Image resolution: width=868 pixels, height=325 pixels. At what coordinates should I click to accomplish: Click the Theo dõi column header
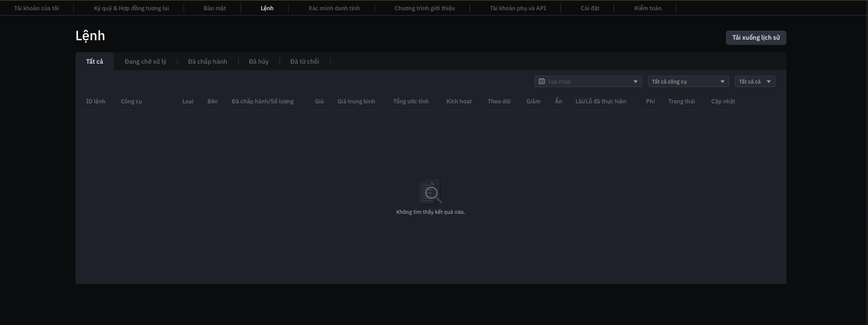click(499, 102)
